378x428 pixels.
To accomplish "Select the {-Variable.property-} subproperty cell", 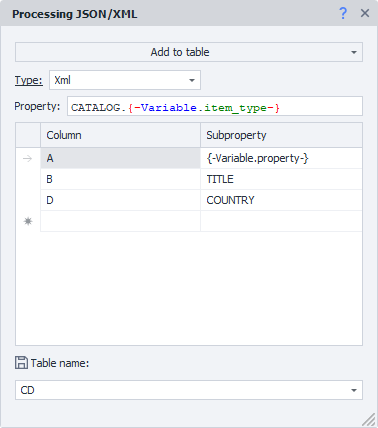I will click(x=281, y=158).
